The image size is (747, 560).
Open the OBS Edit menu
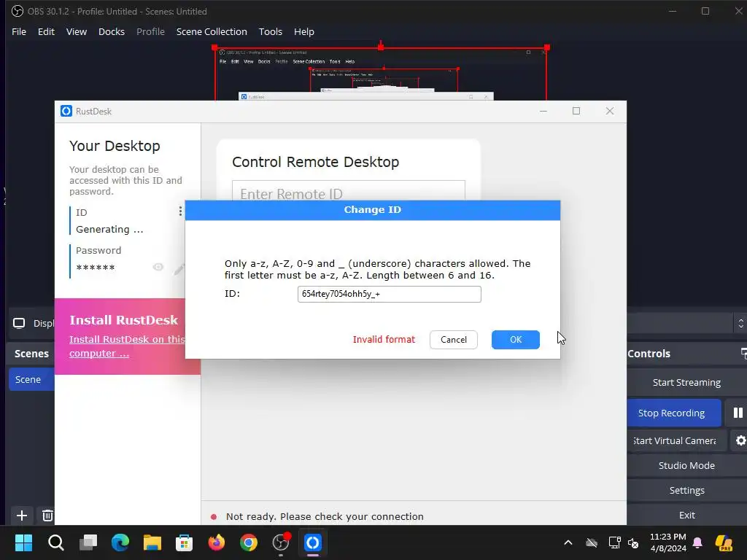click(46, 31)
